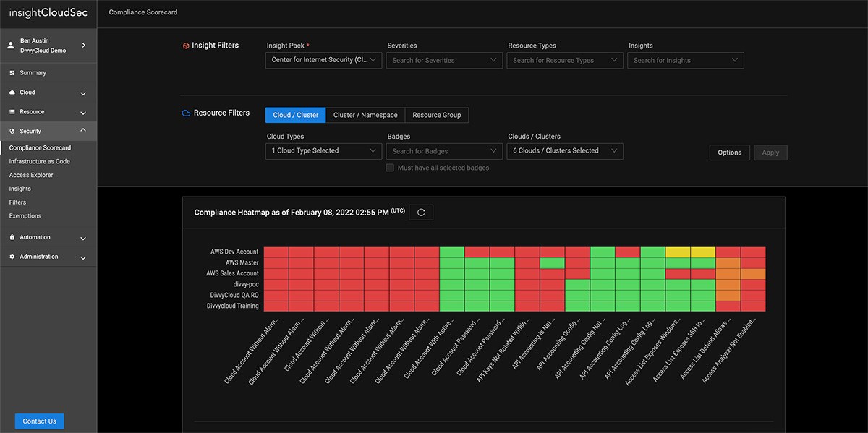Screen dimensions: 868x433
Task: Click the Automation lock icon in the sidebar
Action: pyautogui.click(x=13, y=237)
